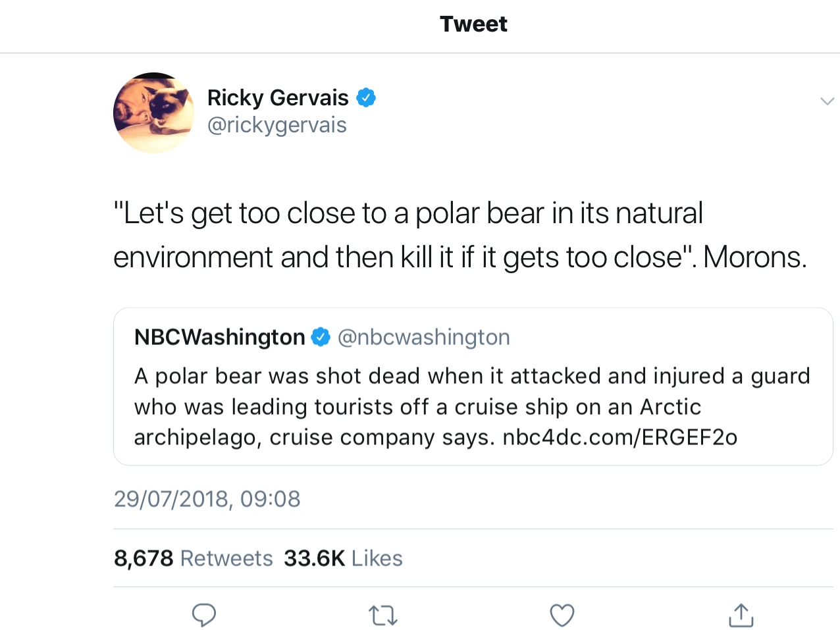Tap the @nbcwashington handle

click(423, 337)
